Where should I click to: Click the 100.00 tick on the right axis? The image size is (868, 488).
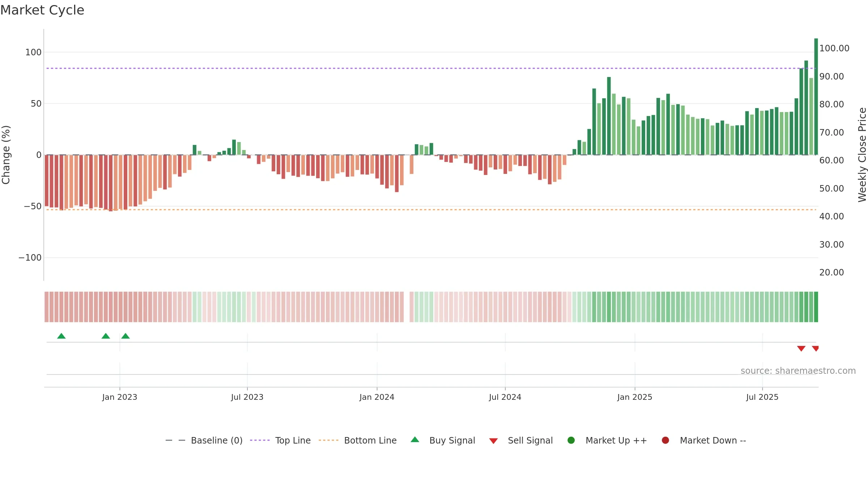[x=834, y=48]
